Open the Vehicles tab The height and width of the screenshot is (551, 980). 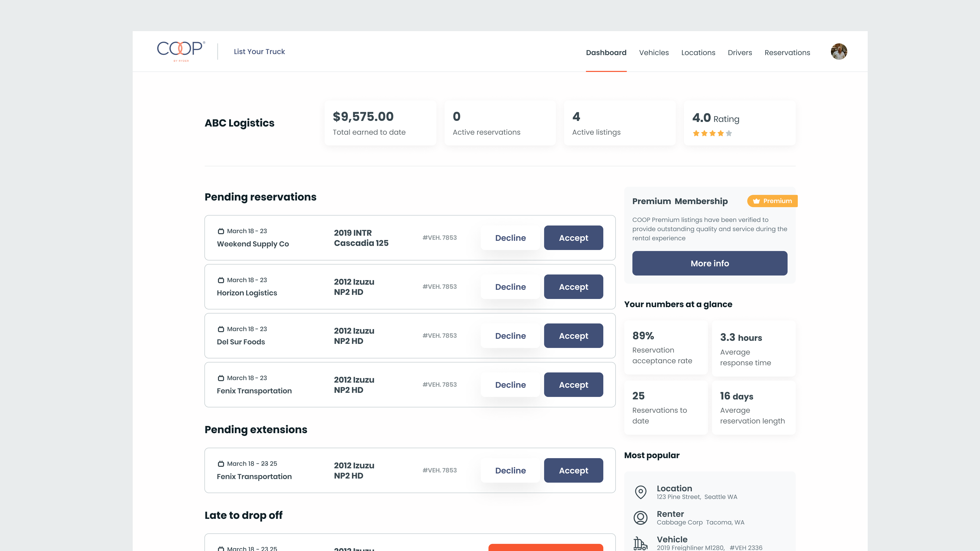[654, 53]
